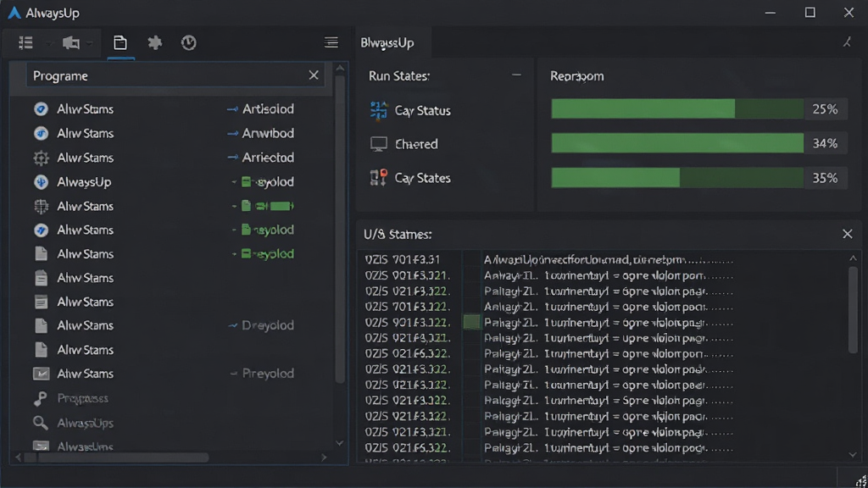Open the AlwaysUps search item
Viewport: 868px width, 488px height.
click(x=86, y=423)
